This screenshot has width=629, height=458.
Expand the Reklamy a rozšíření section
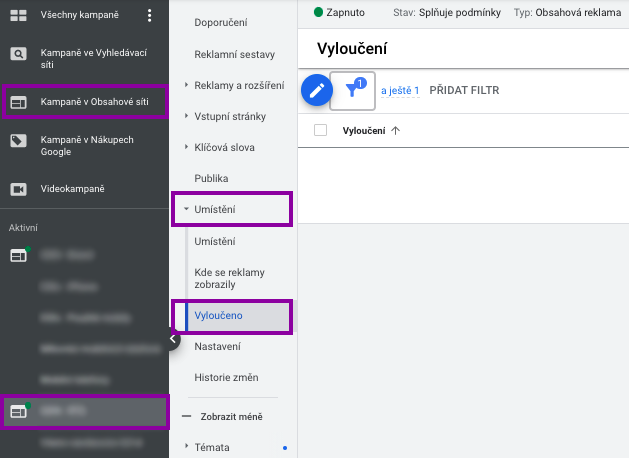tap(186, 85)
